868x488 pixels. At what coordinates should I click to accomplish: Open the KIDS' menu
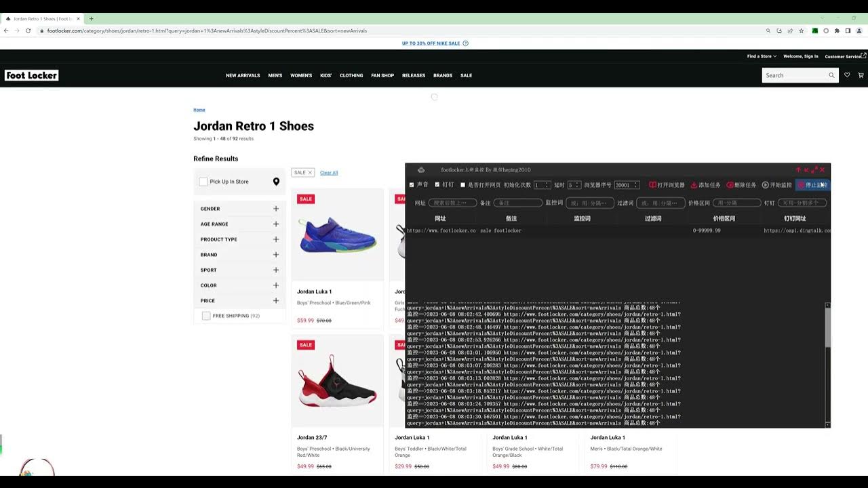326,75
